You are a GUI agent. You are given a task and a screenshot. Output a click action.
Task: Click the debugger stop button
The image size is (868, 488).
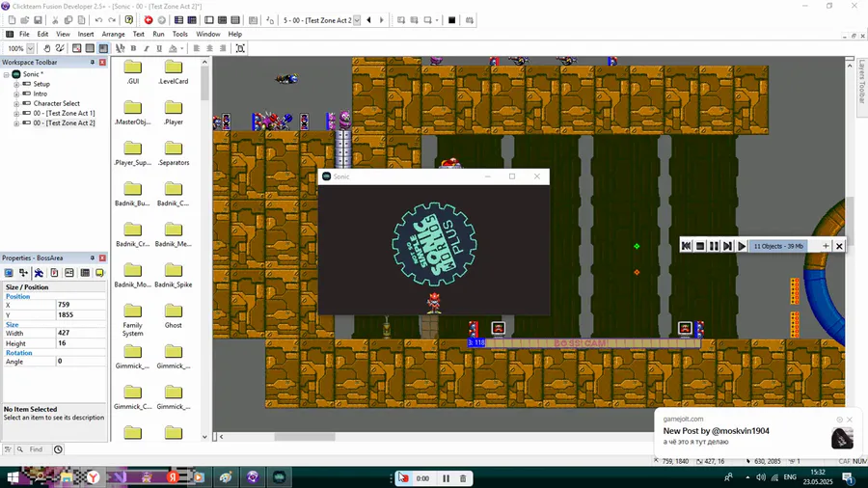coord(700,246)
